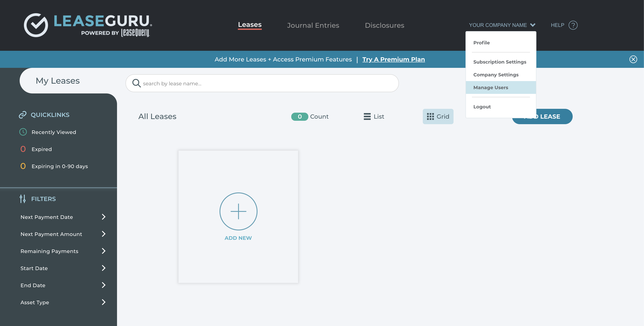Click the Recently Viewed clock icon
This screenshot has width=644, height=326.
23,132
